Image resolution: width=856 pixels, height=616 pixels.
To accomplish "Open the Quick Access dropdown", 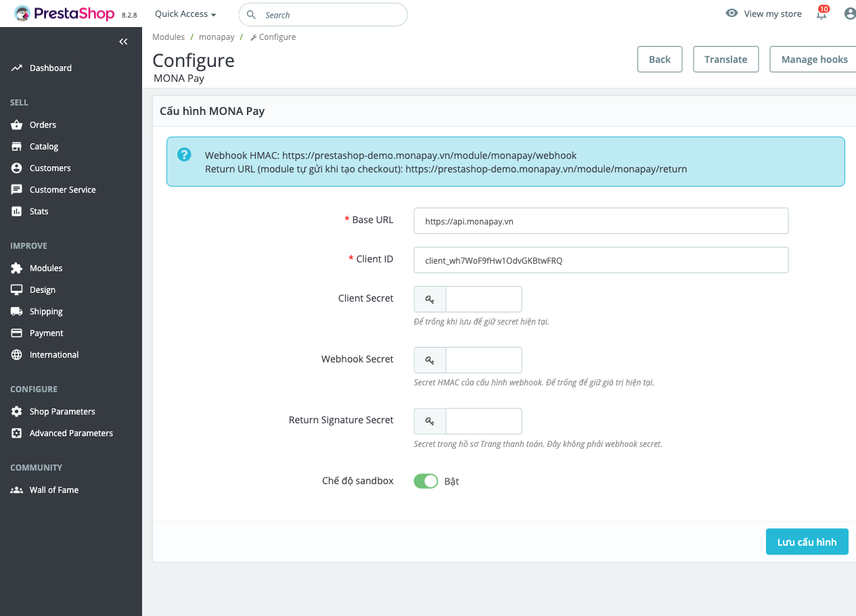I will click(185, 14).
